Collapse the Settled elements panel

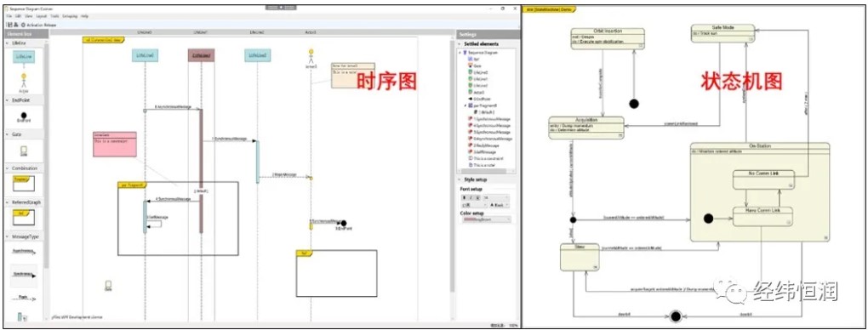click(460, 43)
